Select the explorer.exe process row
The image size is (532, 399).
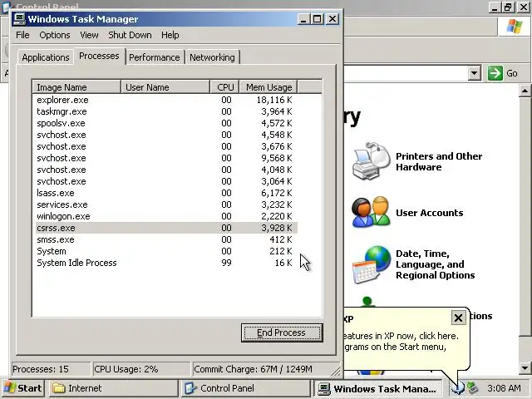click(x=166, y=100)
